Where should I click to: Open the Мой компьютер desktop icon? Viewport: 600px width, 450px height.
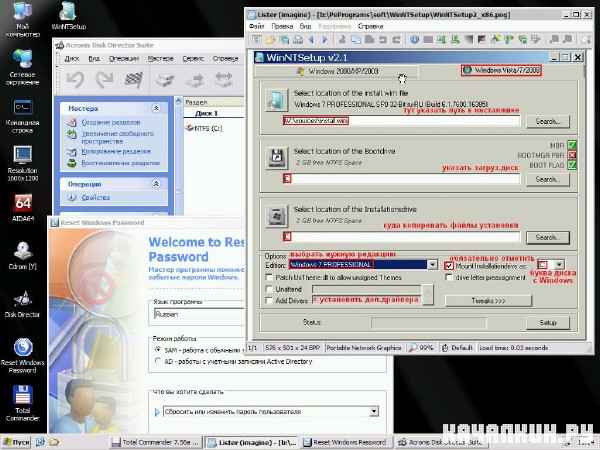(x=23, y=19)
